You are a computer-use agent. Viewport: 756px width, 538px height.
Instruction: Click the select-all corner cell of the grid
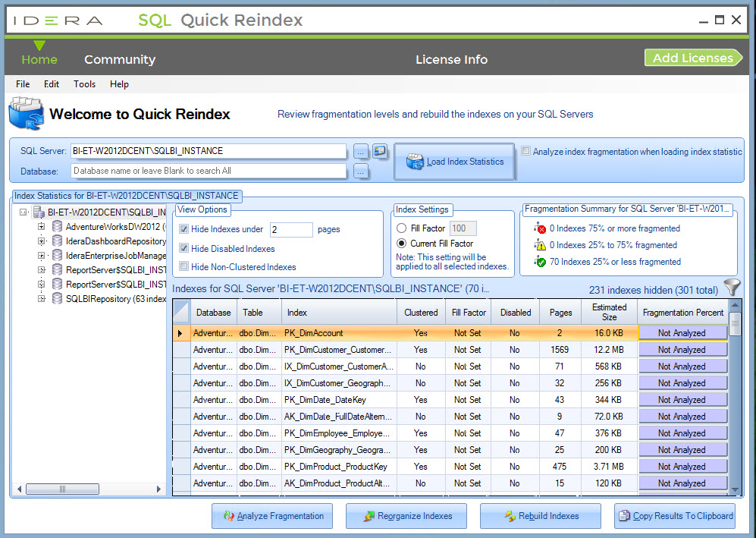pos(182,312)
